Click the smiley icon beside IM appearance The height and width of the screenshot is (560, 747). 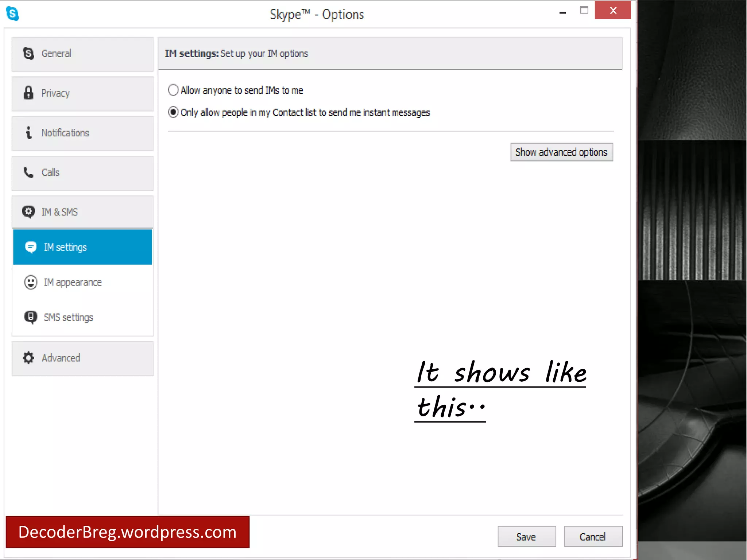click(31, 282)
